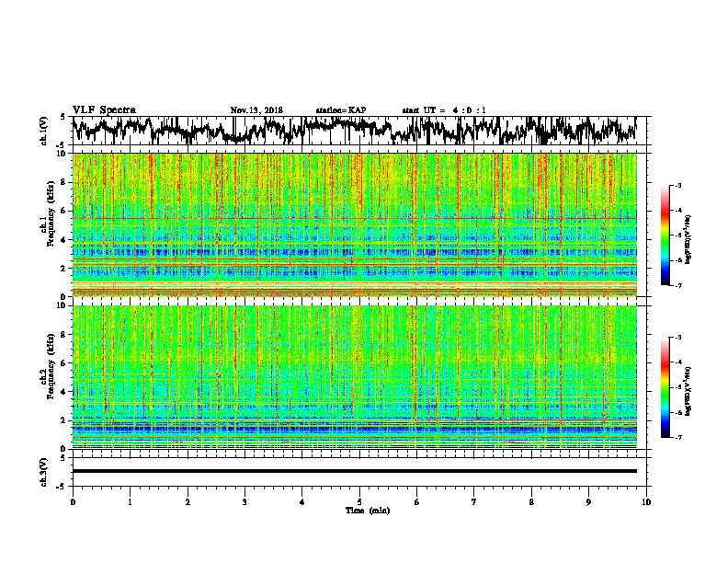Click the time-axis tick label "3"
This screenshot has width=728, height=563.
tap(245, 502)
